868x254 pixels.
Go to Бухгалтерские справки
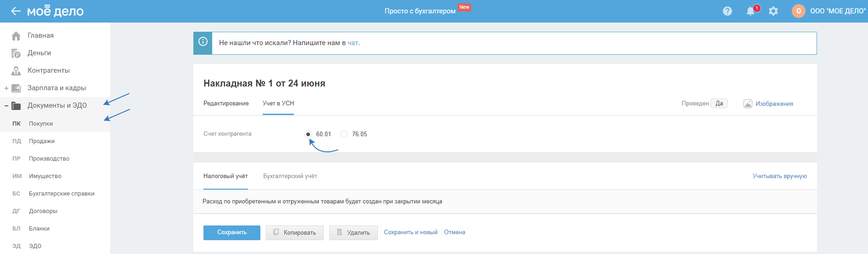62,194
